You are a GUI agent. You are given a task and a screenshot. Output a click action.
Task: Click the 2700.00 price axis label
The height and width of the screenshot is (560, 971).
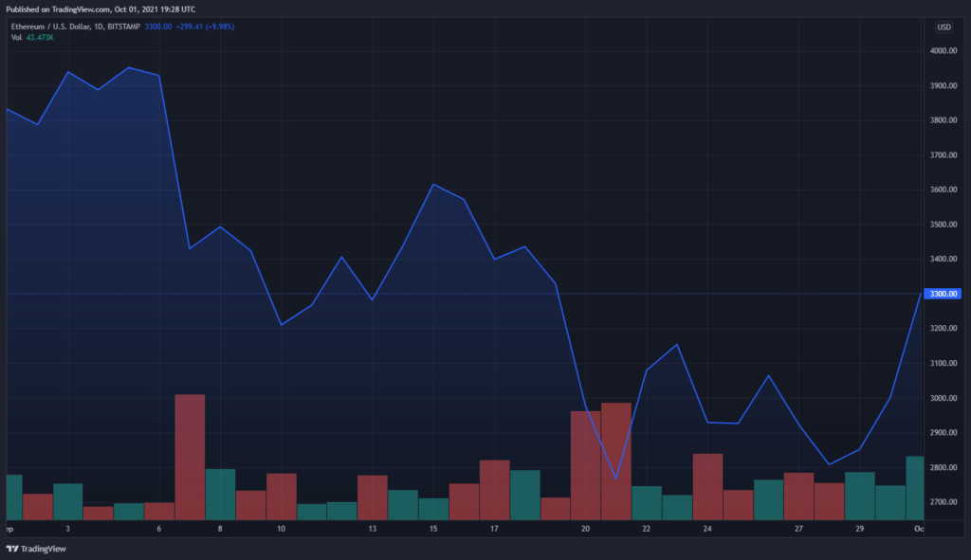(x=944, y=502)
